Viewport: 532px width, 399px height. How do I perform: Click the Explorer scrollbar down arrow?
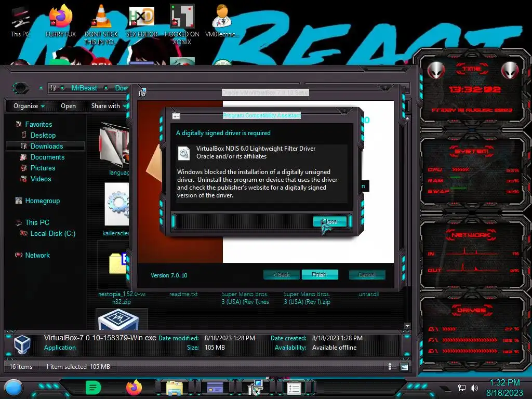(x=407, y=326)
